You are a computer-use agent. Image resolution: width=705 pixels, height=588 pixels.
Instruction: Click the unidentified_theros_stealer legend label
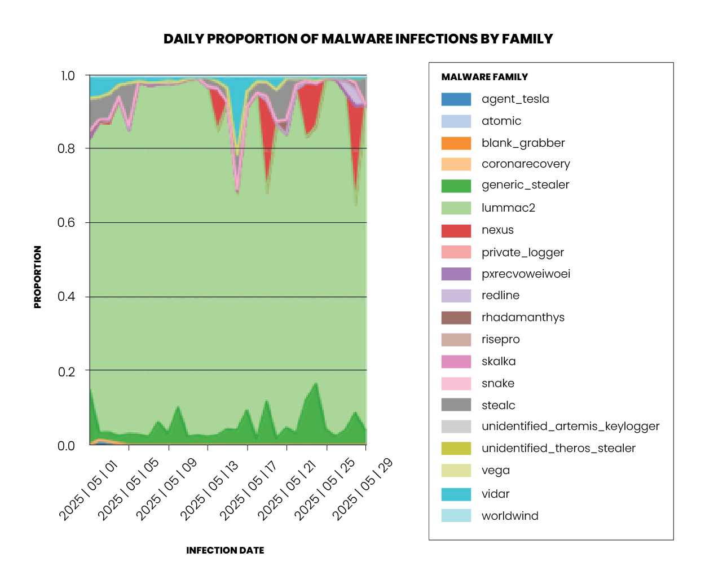coord(558,449)
